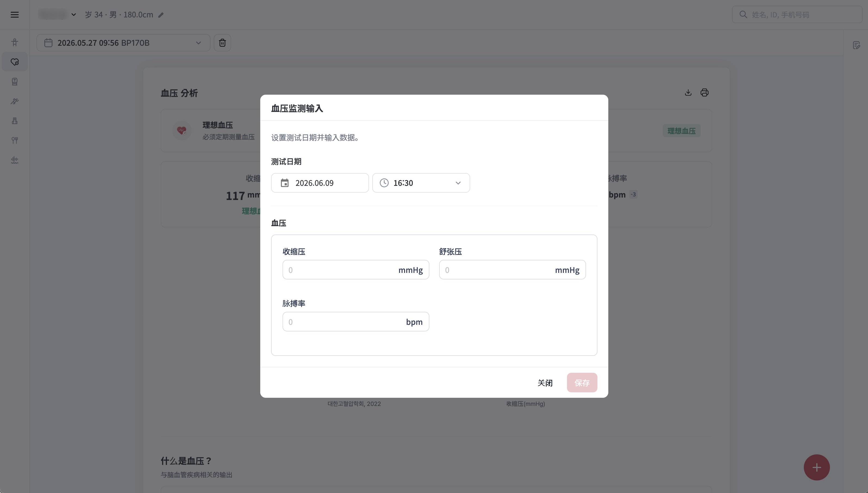868x493 pixels.
Task: Expand patient name dropdown chevron
Action: [x=73, y=15]
